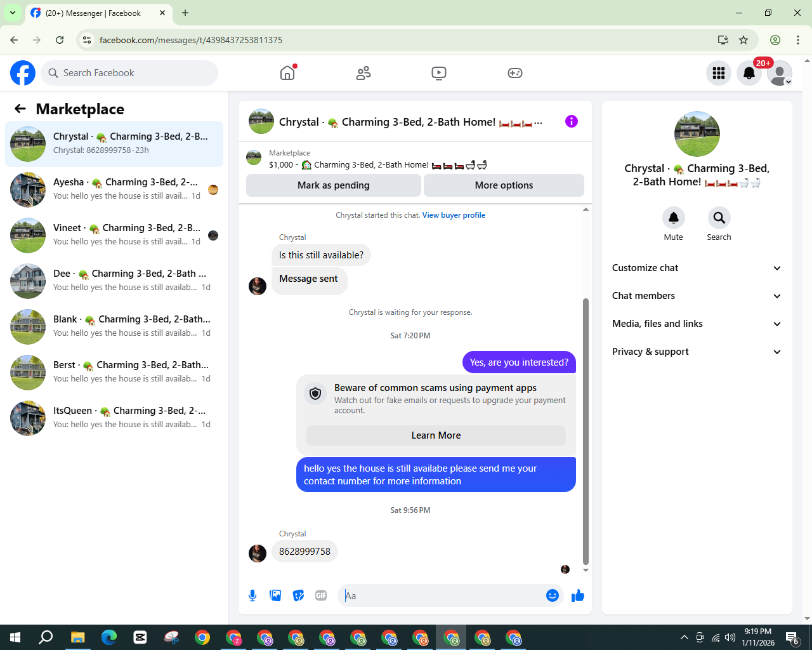Viewport: 812px width, 650px height.
Task: Choose a sticker with the sticker icon
Action: [298, 595]
